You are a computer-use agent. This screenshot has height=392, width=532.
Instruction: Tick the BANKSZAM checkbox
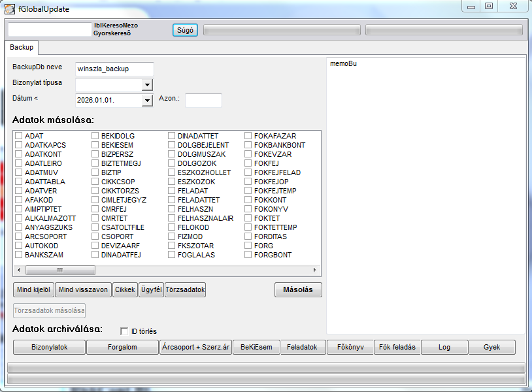(19, 255)
